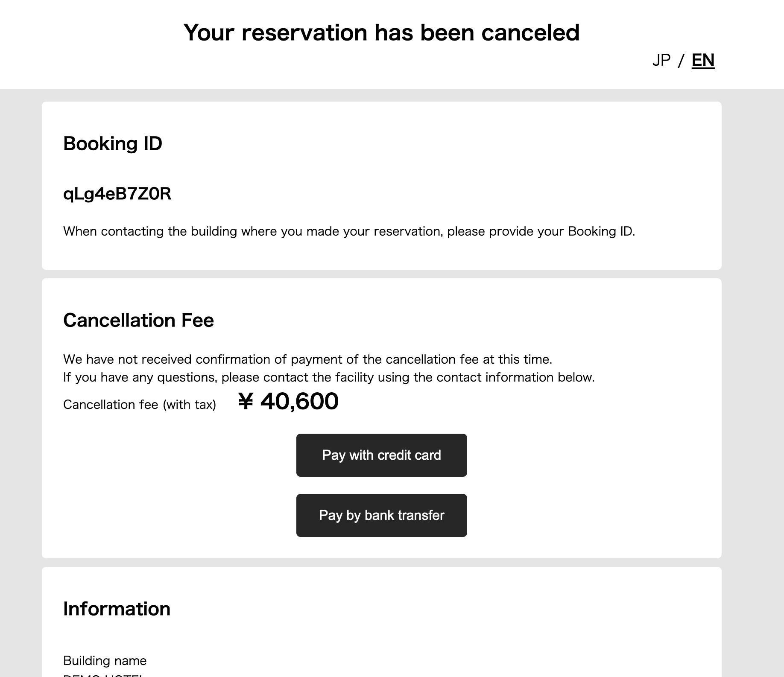
Task: Click the Information section heading
Action: [117, 609]
